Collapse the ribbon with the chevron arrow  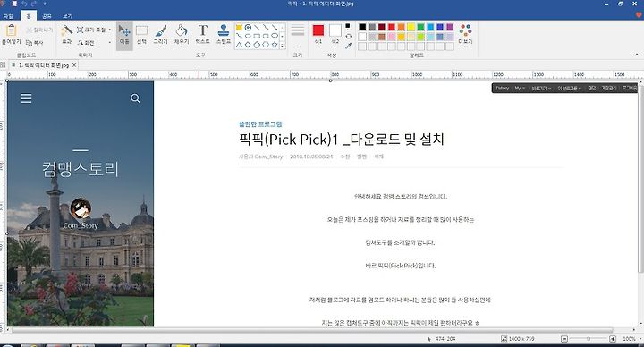click(x=637, y=55)
